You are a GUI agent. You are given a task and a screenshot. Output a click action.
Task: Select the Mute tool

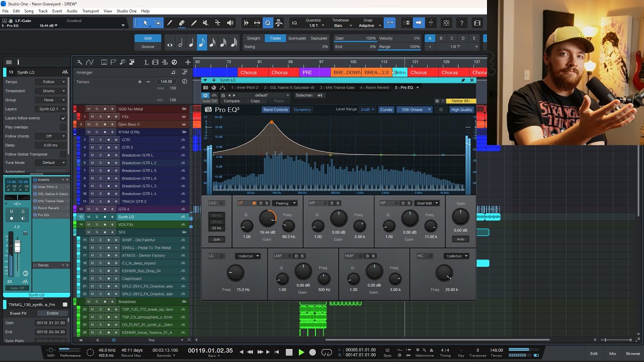coord(205,23)
